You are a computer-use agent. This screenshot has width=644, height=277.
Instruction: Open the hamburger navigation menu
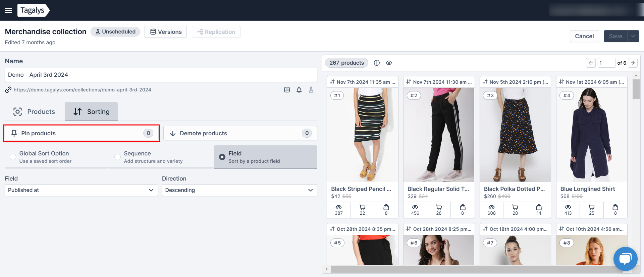pyautogui.click(x=8, y=10)
